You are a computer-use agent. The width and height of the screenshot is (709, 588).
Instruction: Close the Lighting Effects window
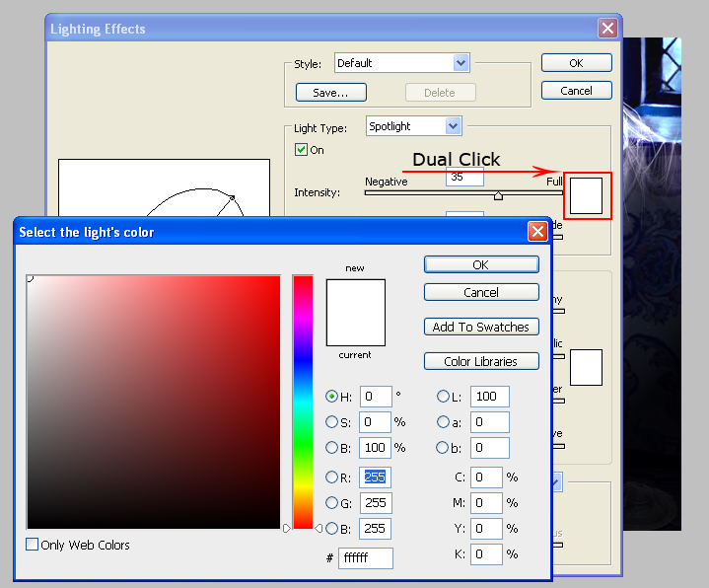point(608,29)
